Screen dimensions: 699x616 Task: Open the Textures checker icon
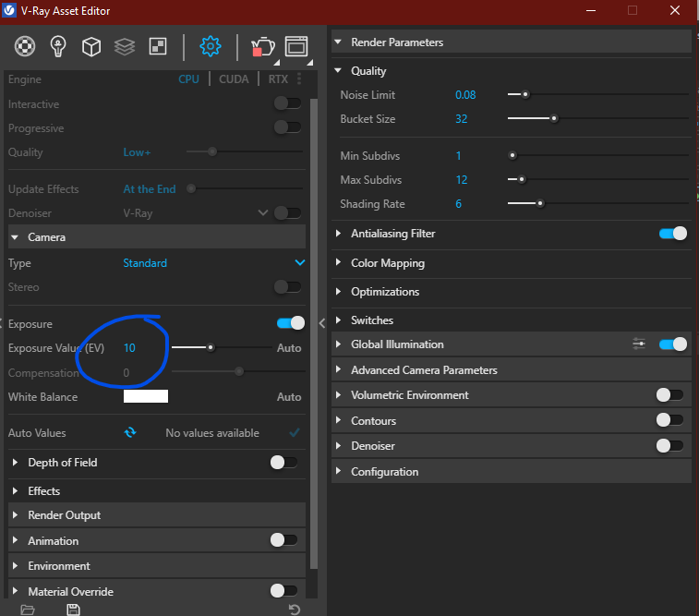157,45
